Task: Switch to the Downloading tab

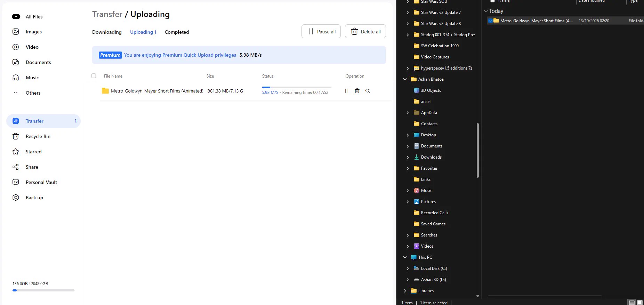Action: (x=107, y=32)
